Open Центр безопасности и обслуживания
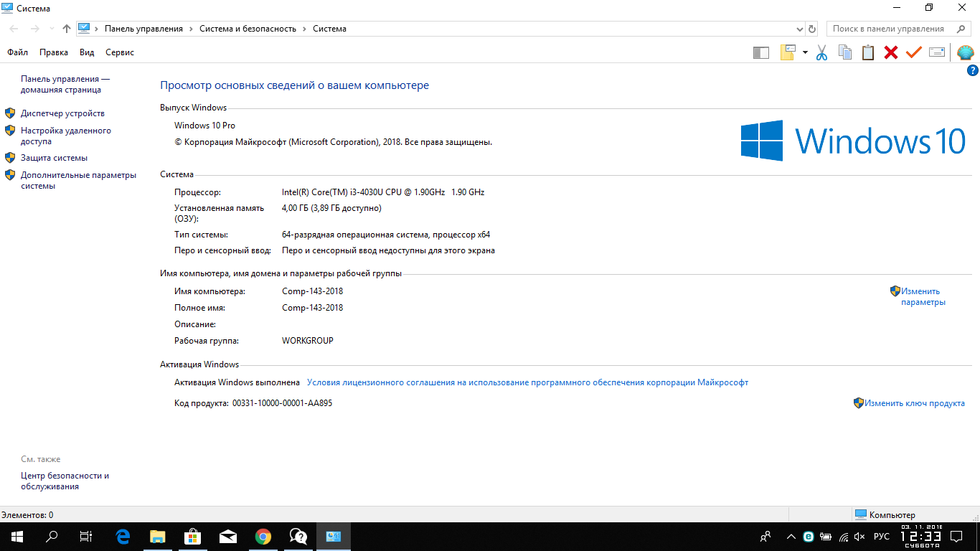This screenshot has height=551, width=980. point(65,481)
